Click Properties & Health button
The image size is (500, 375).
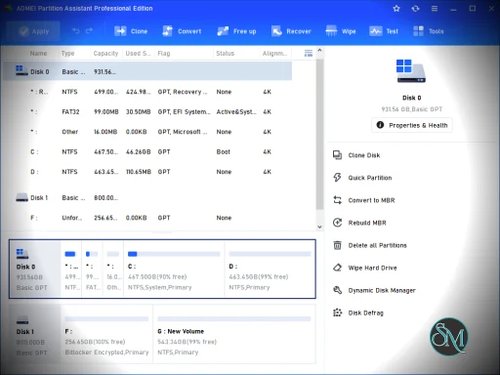click(412, 125)
